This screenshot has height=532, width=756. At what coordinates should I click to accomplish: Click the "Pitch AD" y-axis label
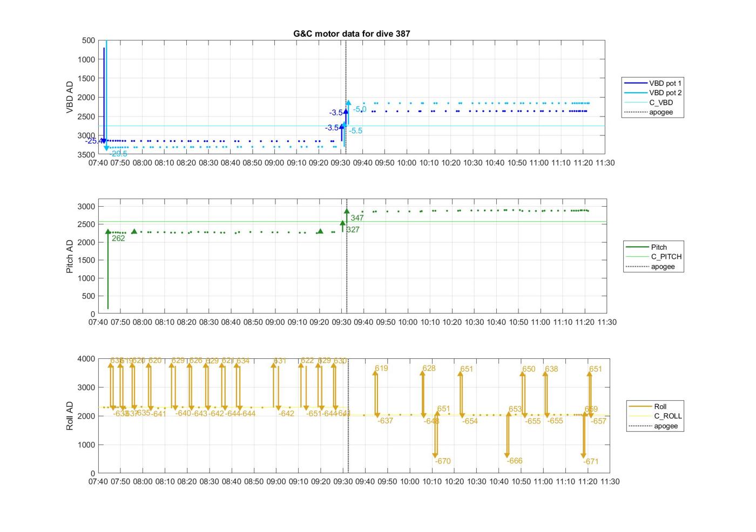pyautogui.click(x=70, y=256)
